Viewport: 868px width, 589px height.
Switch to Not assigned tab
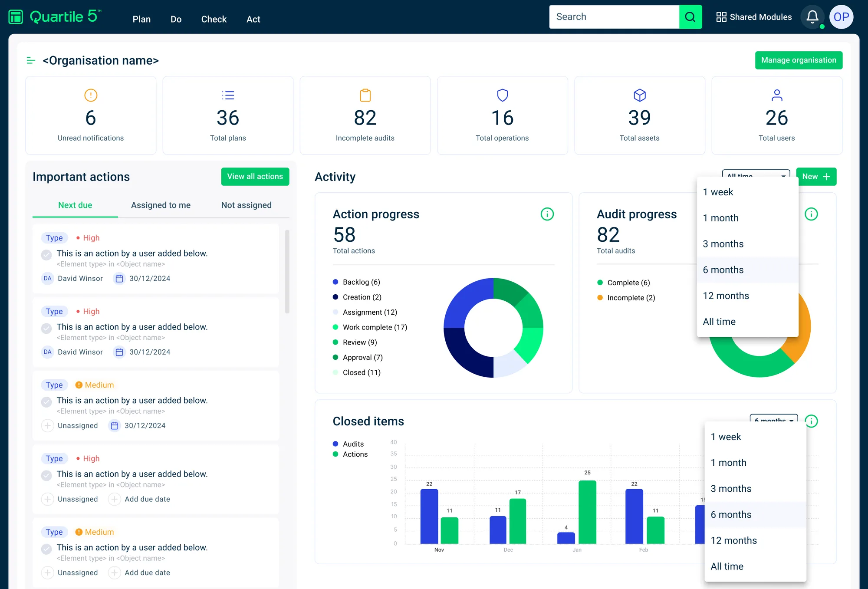[247, 205]
